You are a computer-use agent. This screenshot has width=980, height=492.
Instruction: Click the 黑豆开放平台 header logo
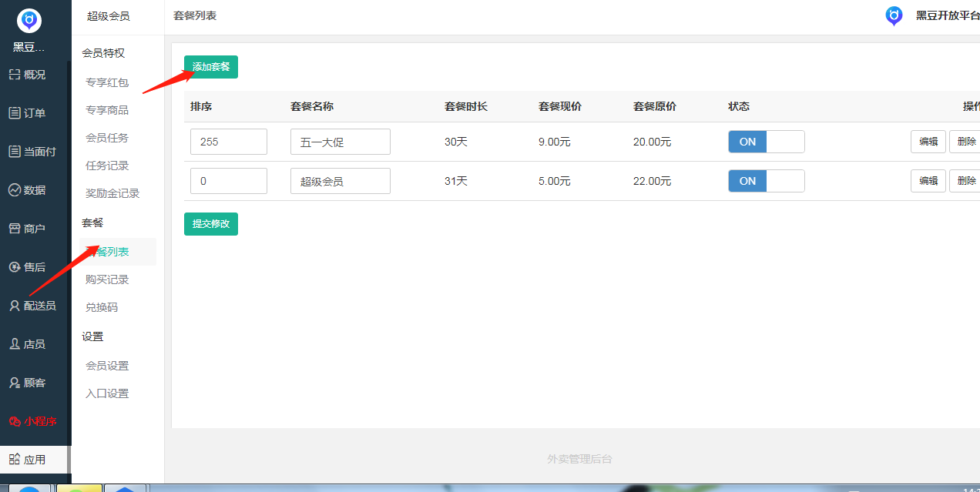coord(894,16)
